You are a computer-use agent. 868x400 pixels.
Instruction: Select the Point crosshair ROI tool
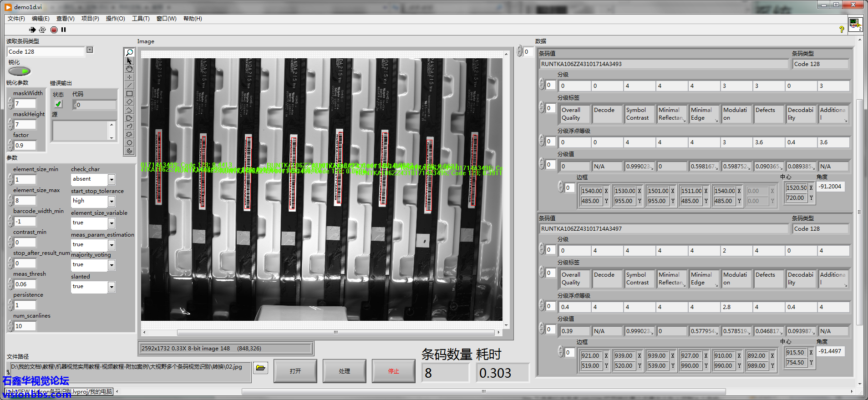(x=130, y=77)
